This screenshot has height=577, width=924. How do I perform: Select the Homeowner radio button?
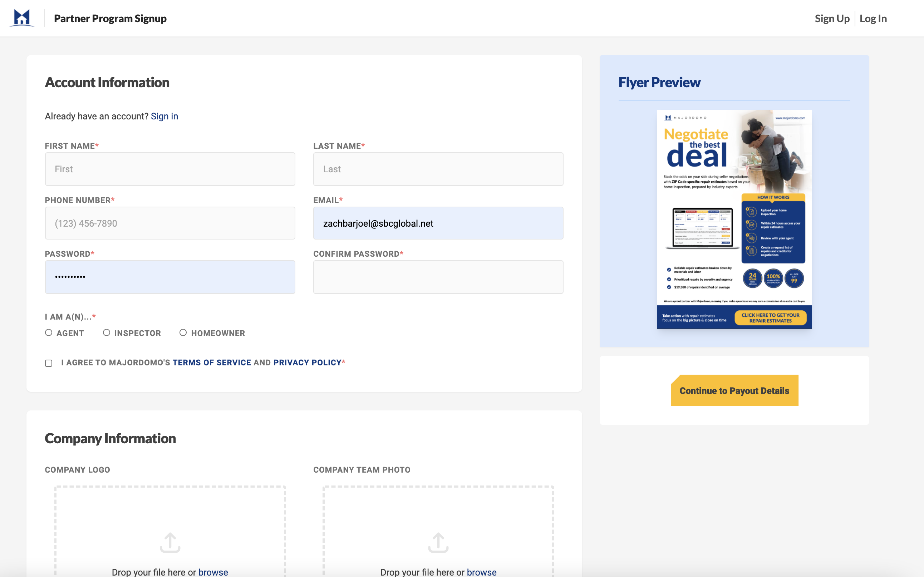pyautogui.click(x=183, y=333)
